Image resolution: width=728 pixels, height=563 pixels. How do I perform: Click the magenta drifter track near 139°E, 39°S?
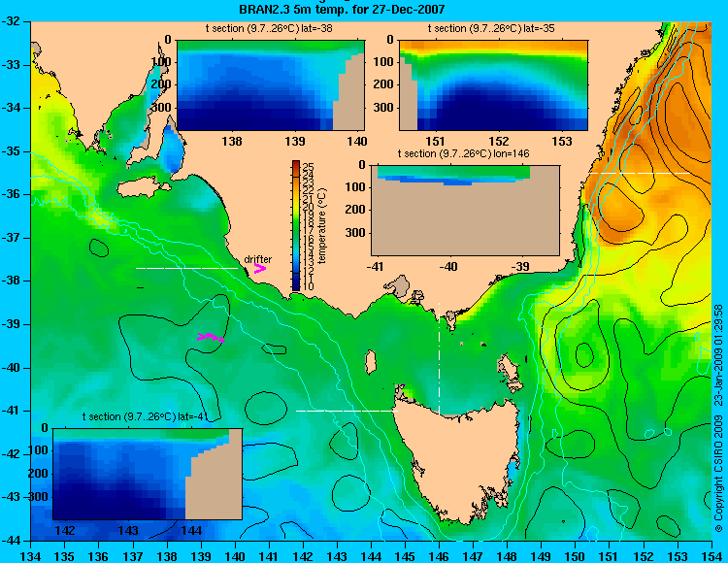pyautogui.click(x=212, y=337)
